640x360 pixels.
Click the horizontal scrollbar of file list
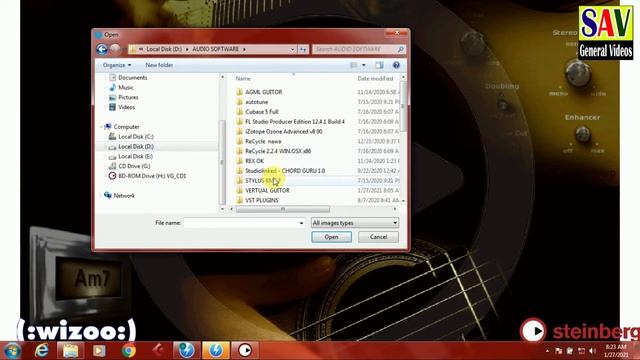(x=282, y=209)
